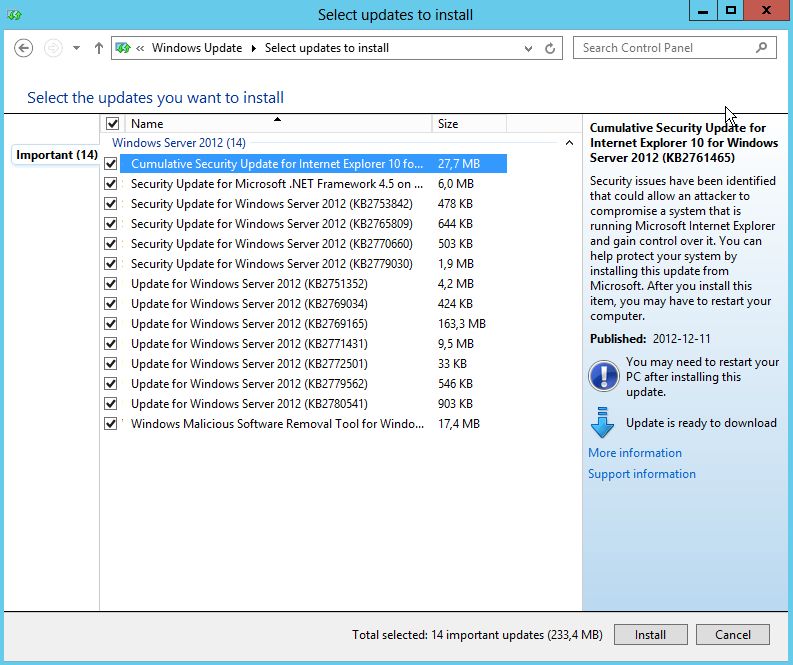Uncheck Update KB2779562 checkbox
Viewport: 793px width, 665px height.
pyautogui.click(x=110, y=384)
